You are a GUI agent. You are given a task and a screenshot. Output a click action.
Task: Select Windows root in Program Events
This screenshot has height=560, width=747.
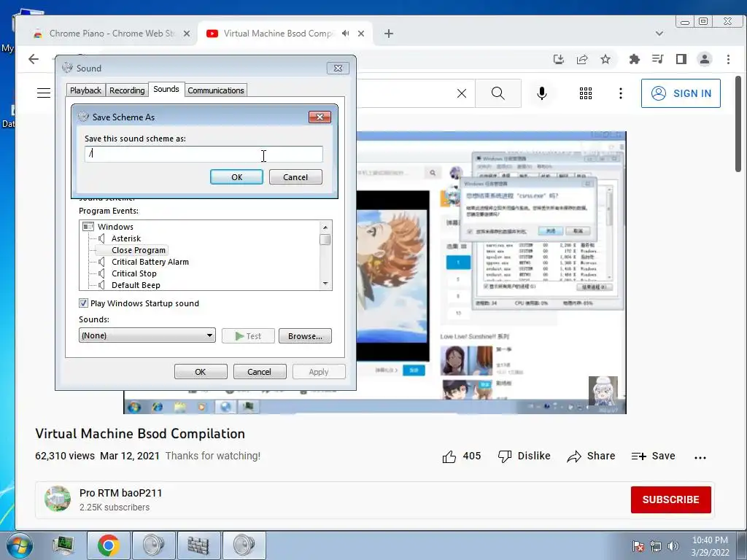coord(115,227)
